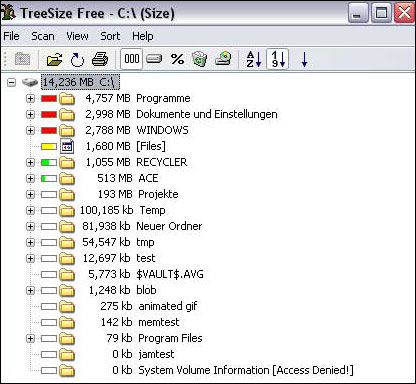
Task: Click the $VAULT$.AVG folder icon
Action: [x=67, y=274]
